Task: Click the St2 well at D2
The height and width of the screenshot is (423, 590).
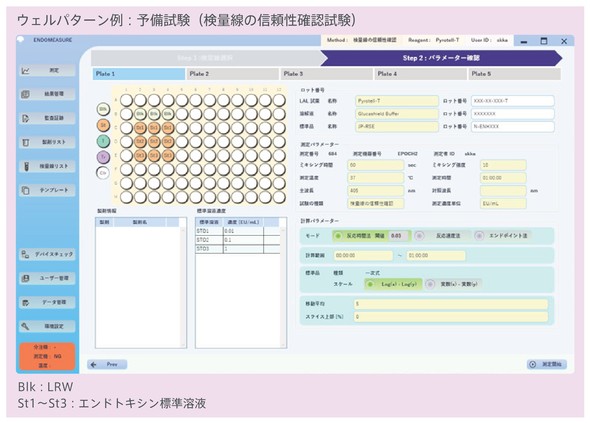Action: click(140, 142)
